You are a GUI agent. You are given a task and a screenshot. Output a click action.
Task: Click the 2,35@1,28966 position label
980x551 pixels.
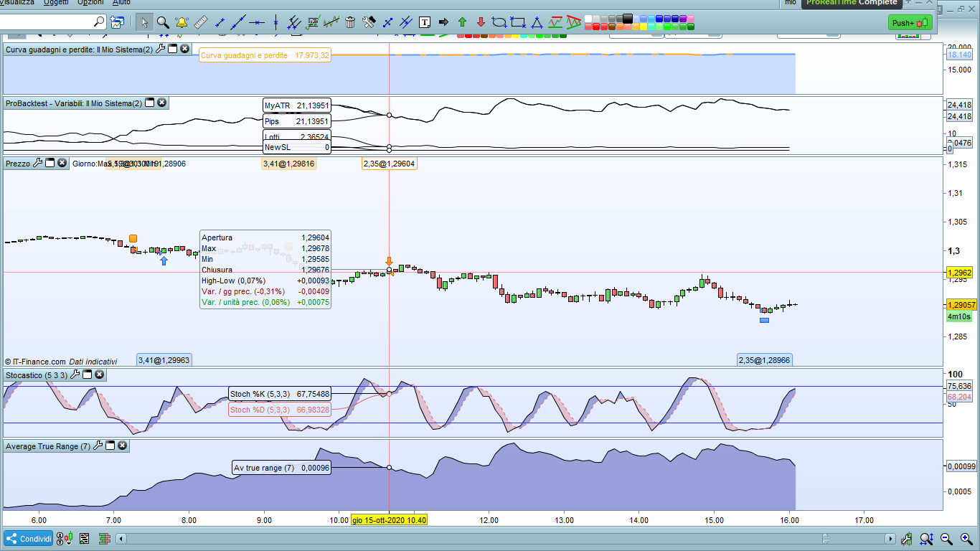(765, 359)
